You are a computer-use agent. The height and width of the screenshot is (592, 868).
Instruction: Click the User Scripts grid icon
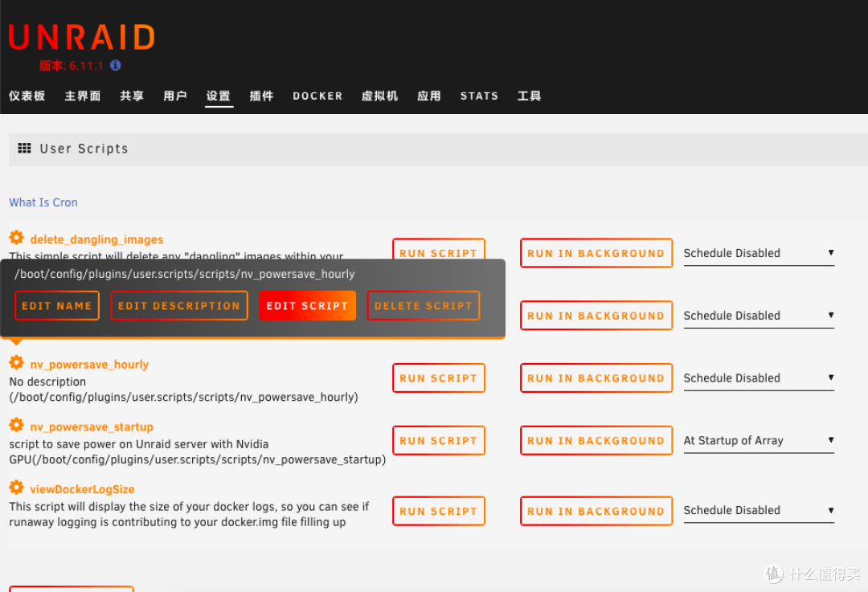[x=24, y=149]
